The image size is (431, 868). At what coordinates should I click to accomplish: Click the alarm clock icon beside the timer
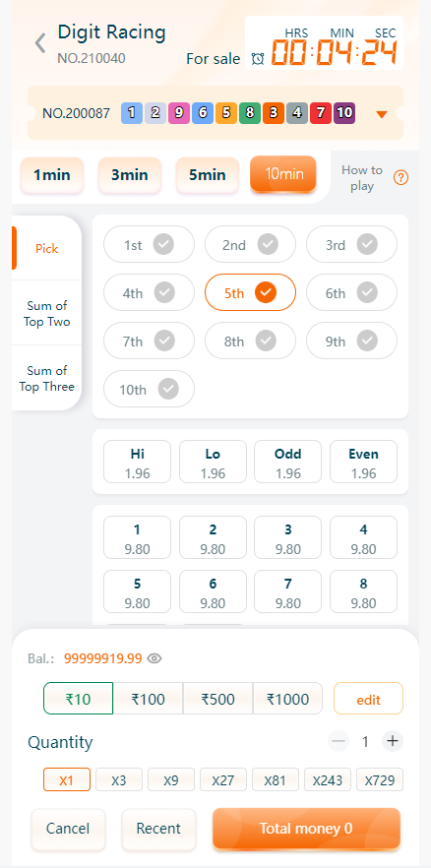click(257, 58)
